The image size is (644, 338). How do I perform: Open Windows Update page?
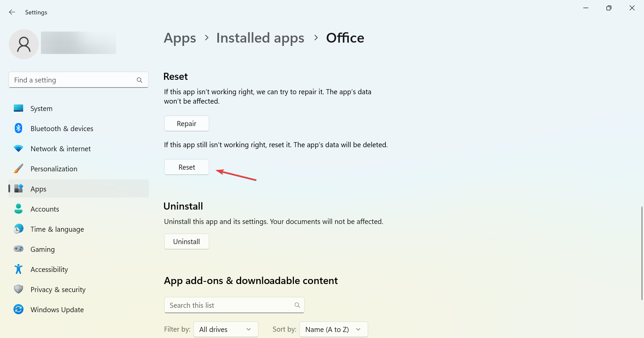tap(78, 309)
